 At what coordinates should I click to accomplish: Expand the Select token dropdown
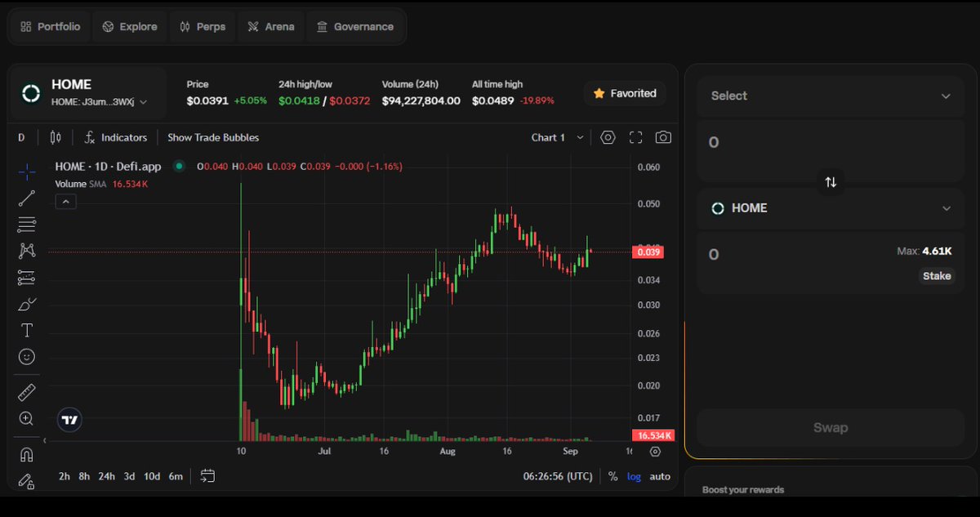pyautogui.click(x=830, y=96)
